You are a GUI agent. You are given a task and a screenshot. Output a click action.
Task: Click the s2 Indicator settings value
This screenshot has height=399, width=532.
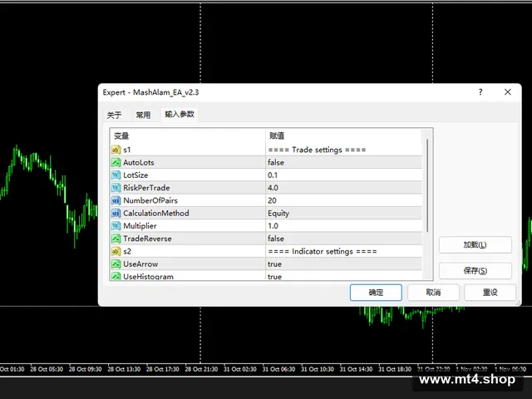point(323,251)
